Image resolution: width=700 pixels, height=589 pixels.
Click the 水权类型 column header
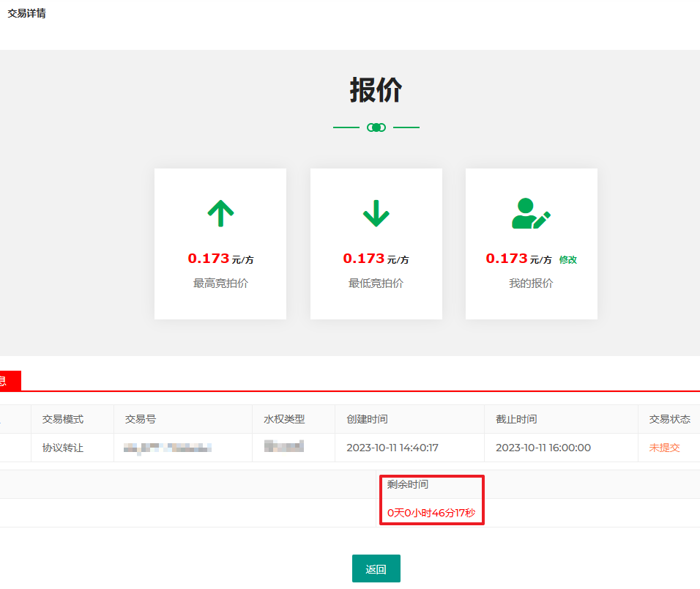tap(284, 419)
